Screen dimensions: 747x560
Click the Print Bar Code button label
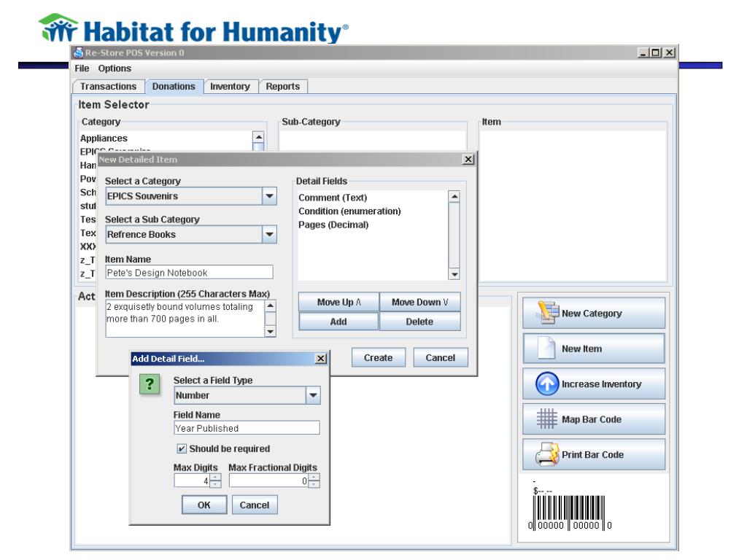click(592, 455)
